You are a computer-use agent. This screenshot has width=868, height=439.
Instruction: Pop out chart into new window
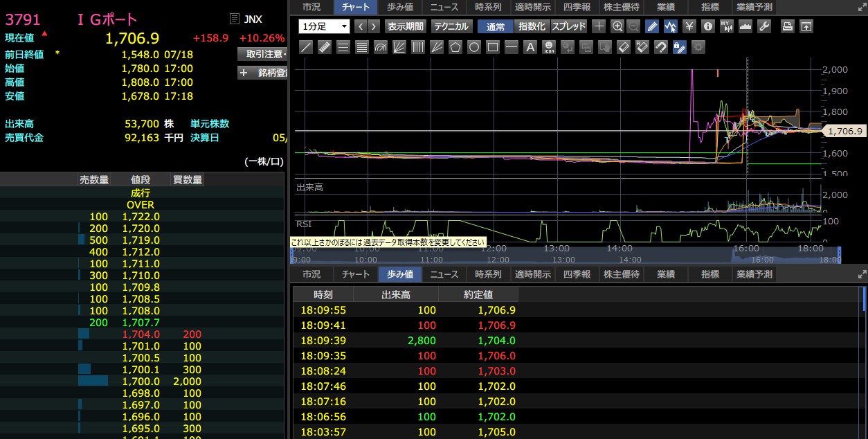point(806,26)
